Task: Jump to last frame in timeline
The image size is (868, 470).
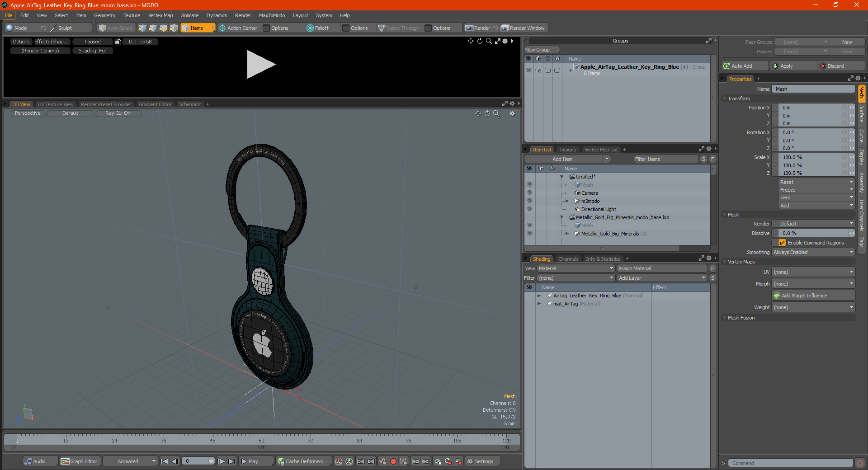Action: point(232,461)
